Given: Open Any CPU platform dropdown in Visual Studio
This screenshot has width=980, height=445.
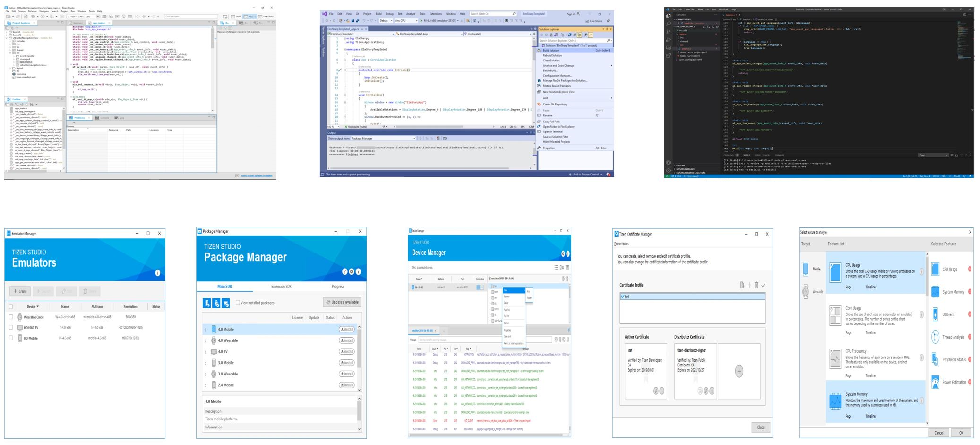Looking at the screenshot, I should point(406,21).
